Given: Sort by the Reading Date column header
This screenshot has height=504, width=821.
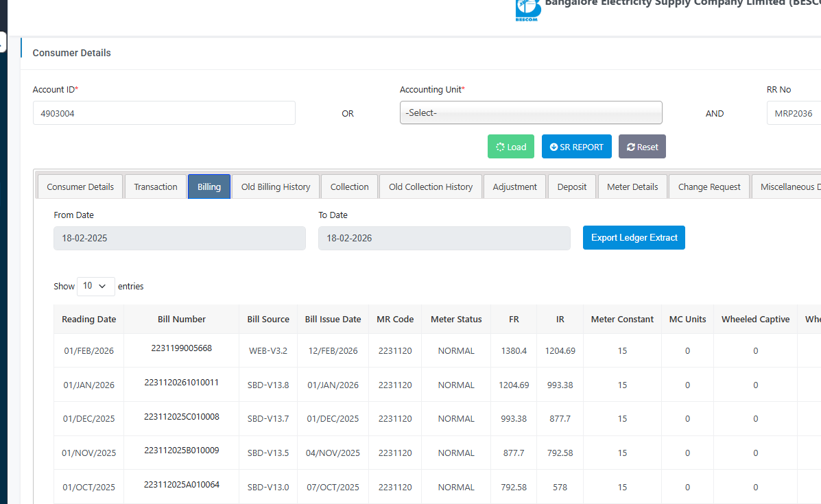Looking at the screenshot, I should click(x=88, y=320).
